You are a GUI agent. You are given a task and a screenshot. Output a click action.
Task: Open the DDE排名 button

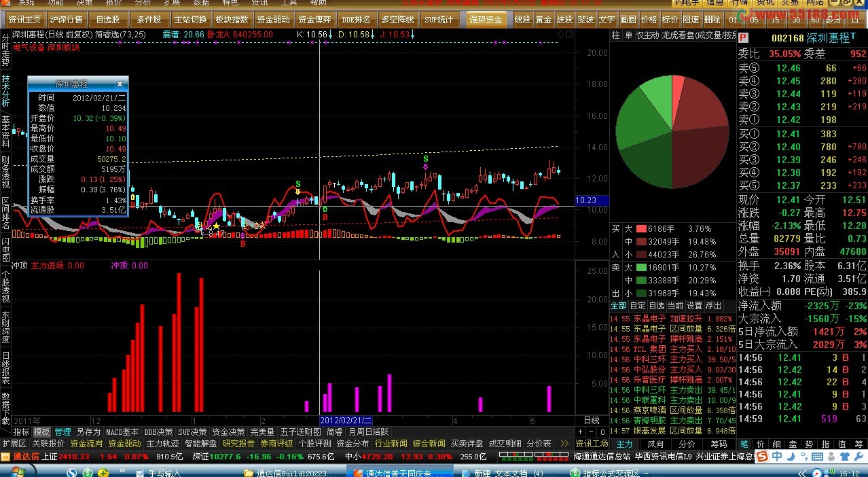coord(357,20)
